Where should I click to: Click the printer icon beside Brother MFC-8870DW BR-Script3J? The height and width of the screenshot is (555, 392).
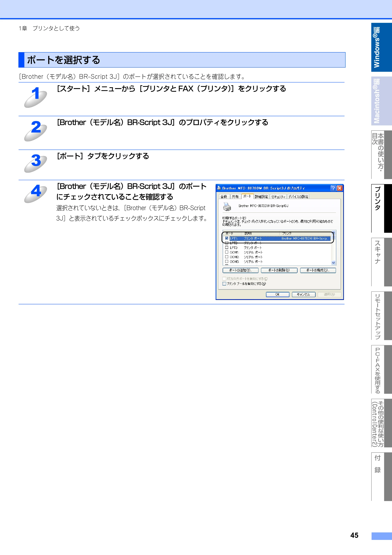point(227,206)
